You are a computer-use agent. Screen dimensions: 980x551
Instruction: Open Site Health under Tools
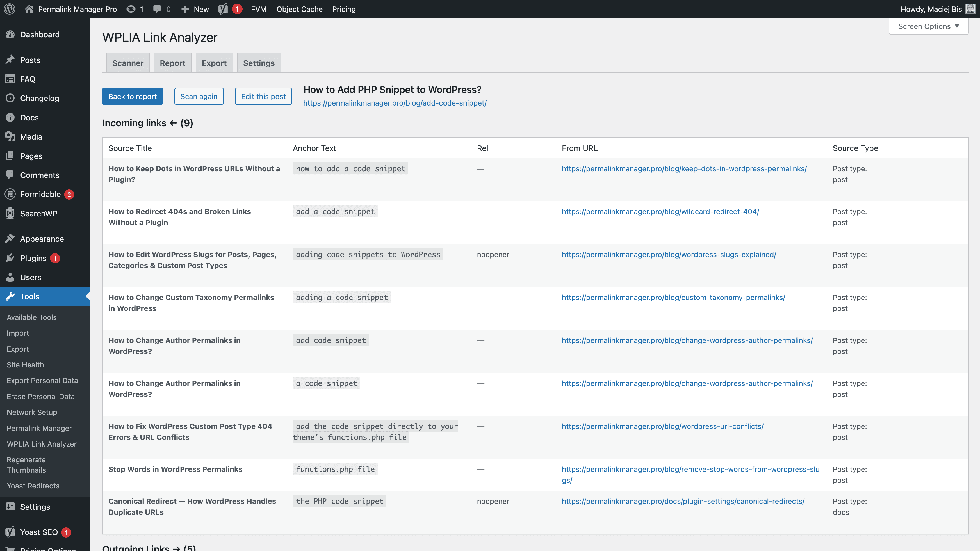(x=25, y=365)
